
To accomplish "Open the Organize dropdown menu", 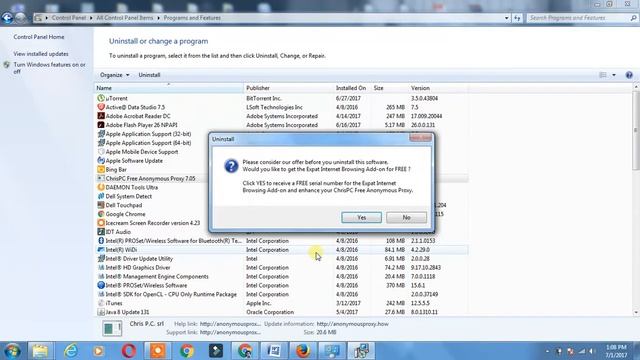I will point(115,75).
